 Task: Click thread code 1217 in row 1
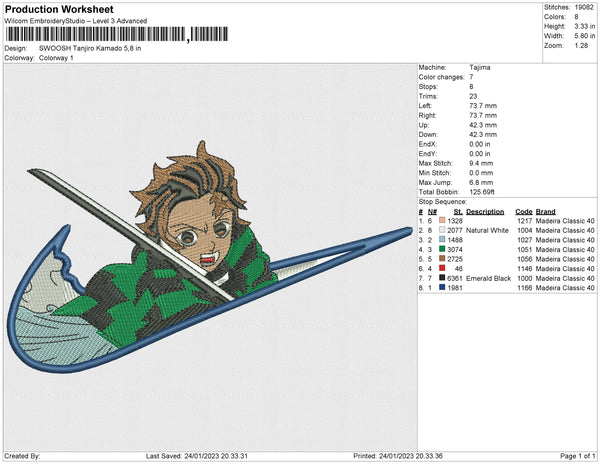pyautogui.click(x=525, y=221)
